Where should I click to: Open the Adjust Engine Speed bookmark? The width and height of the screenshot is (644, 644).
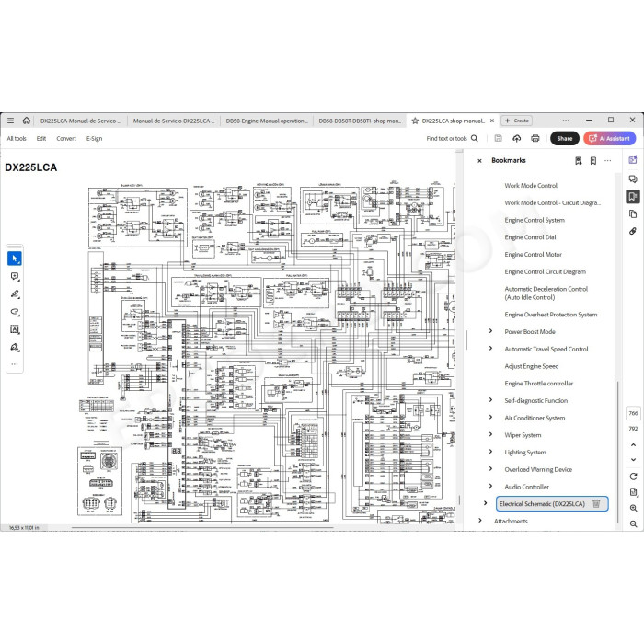coord(532,366)
